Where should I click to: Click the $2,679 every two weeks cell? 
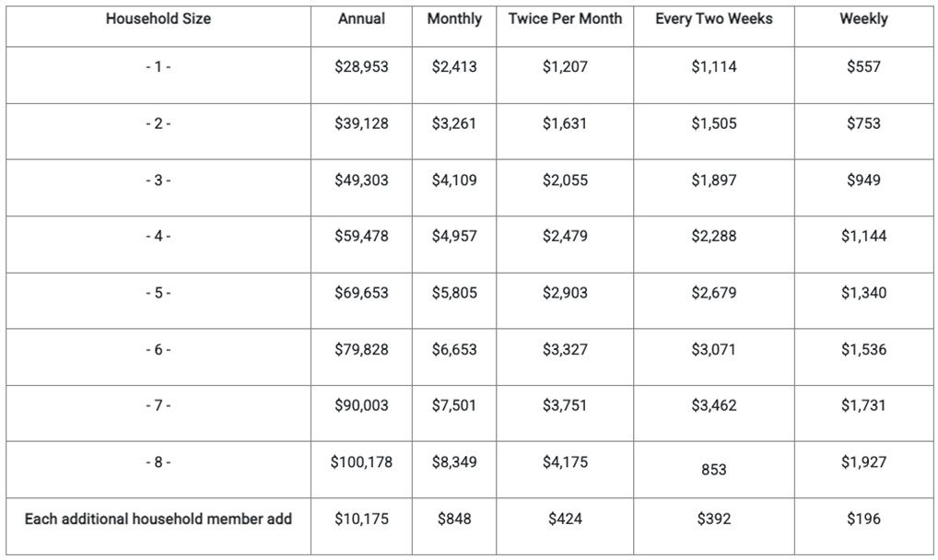pos(713,293)
